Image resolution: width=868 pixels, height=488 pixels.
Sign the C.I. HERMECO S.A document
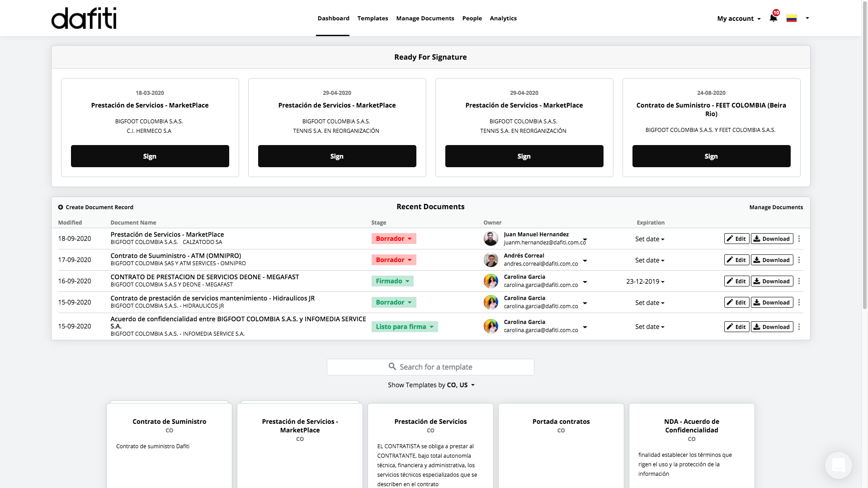(150, 156)
